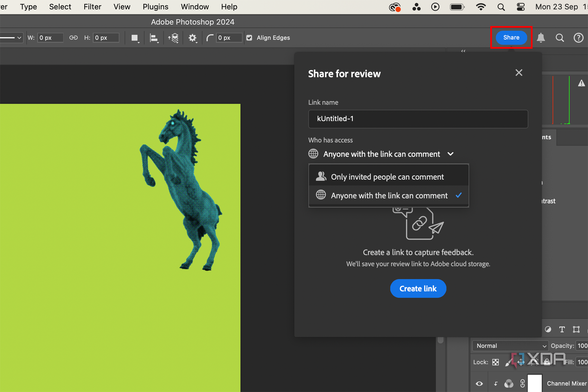This screenshot has height=392, width=588.
Task: Click the lock transparent pixels icon
Action: [495, 362]
